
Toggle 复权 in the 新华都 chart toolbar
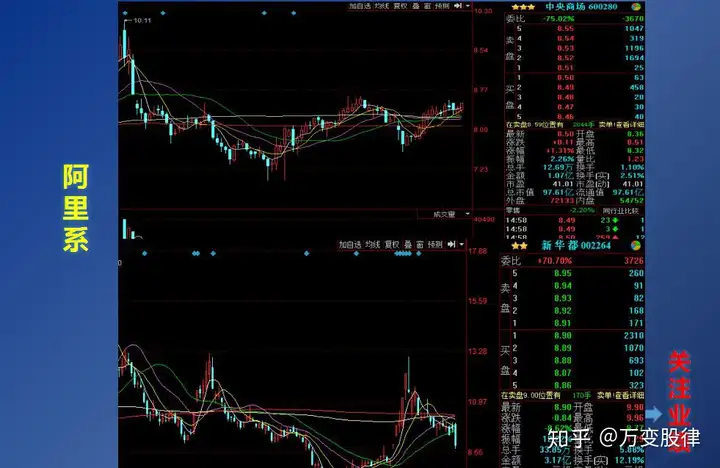click(392, 245)
